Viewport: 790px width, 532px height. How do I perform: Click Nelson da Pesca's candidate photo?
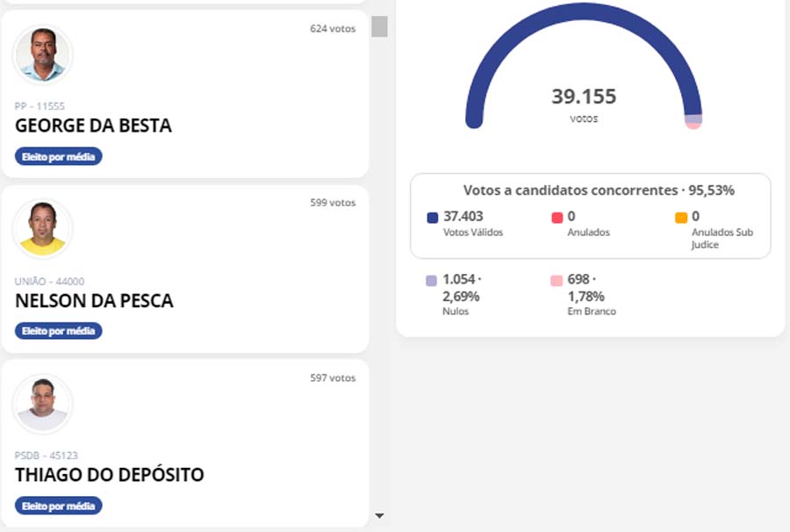pyautogui.click(x=42, y=230)
